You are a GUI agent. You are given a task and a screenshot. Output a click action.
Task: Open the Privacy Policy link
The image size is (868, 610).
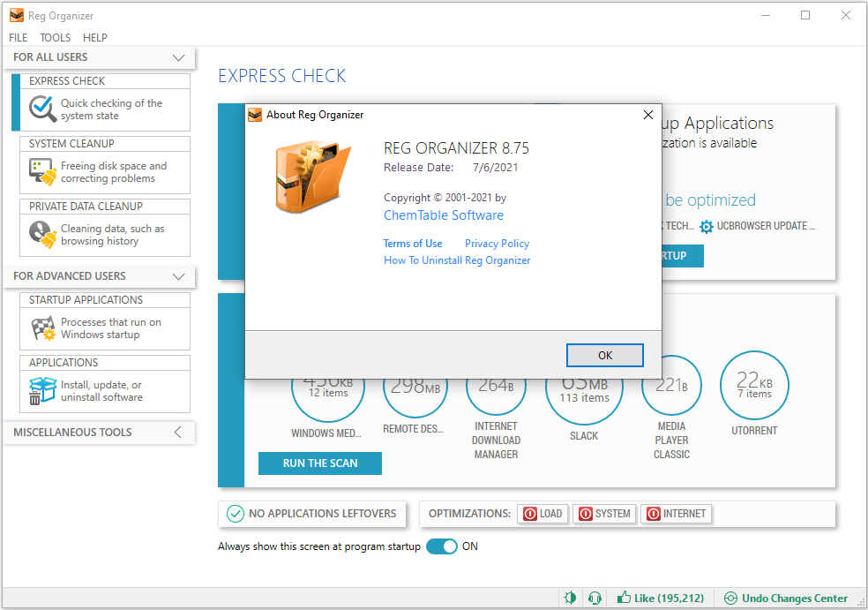pyautogui.click(x=498, y=244)
